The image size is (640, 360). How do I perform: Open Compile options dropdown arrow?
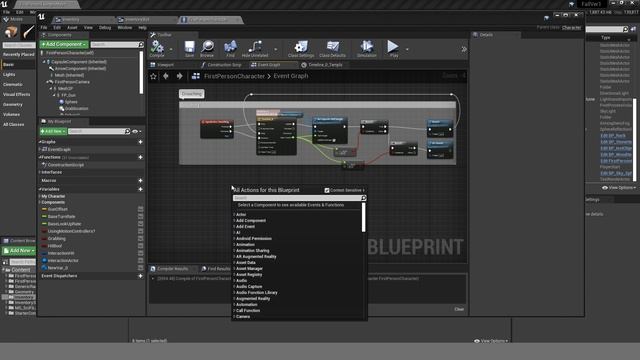click(x=171, y=49)
